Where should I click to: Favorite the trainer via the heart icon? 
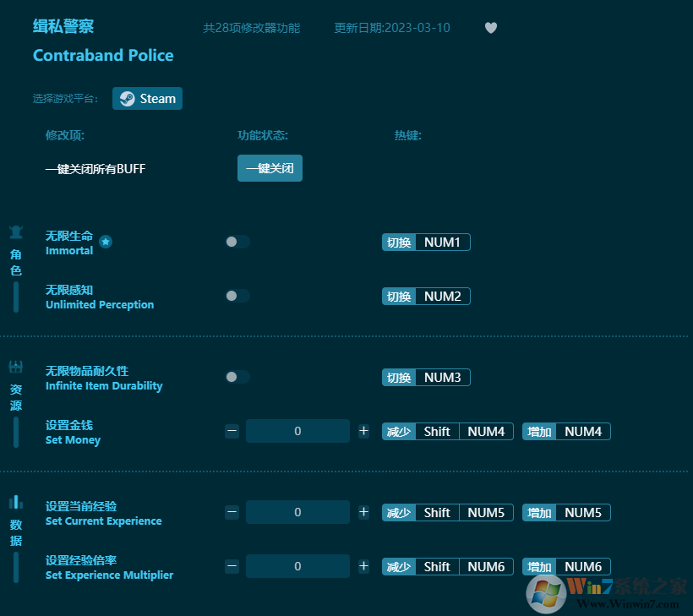click(491, 28)
